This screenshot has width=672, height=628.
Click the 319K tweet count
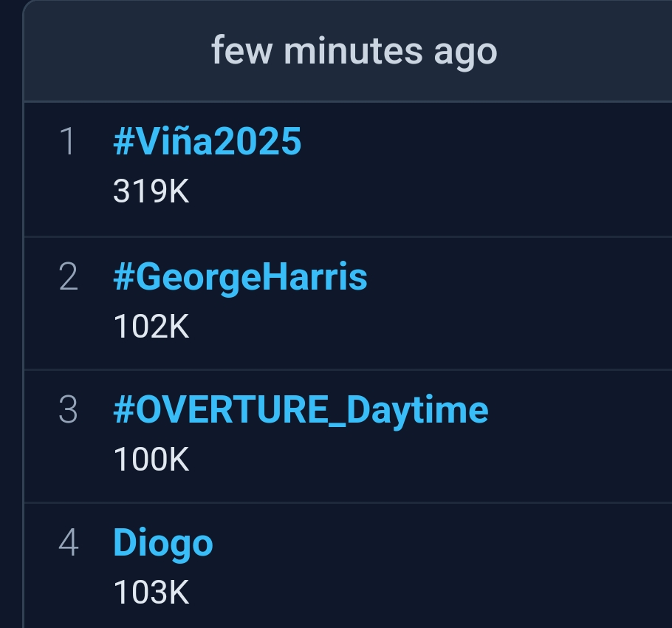click(151, 191)
